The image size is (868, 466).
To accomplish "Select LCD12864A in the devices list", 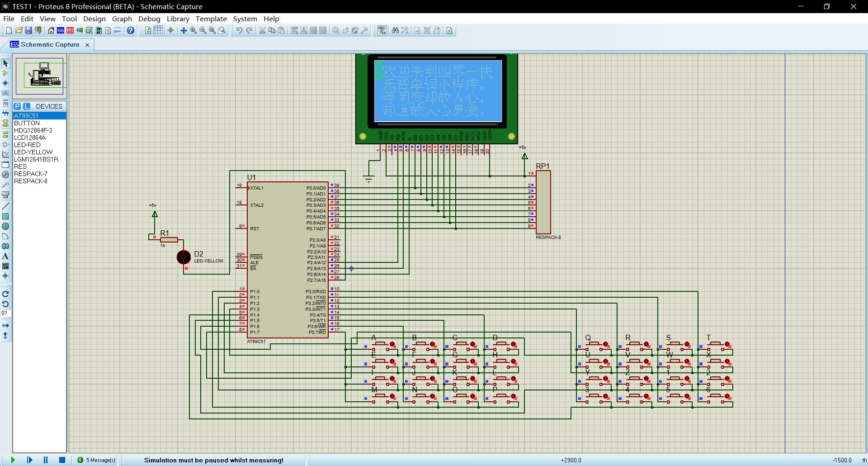I will [x=39, y=138].
